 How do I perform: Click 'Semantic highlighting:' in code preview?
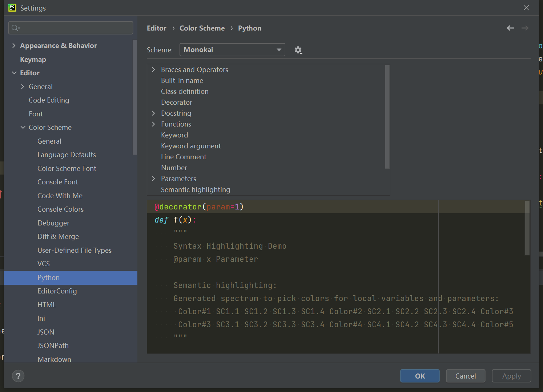[225, 285]
